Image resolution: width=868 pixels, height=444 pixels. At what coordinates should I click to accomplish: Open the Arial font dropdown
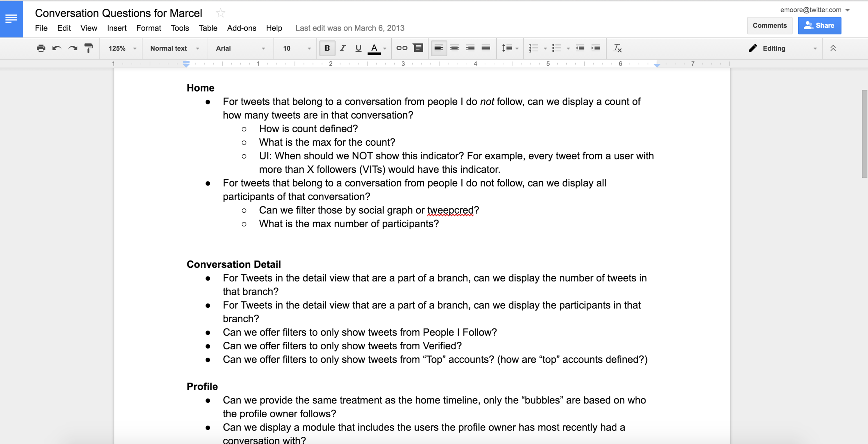coord(240,48)
